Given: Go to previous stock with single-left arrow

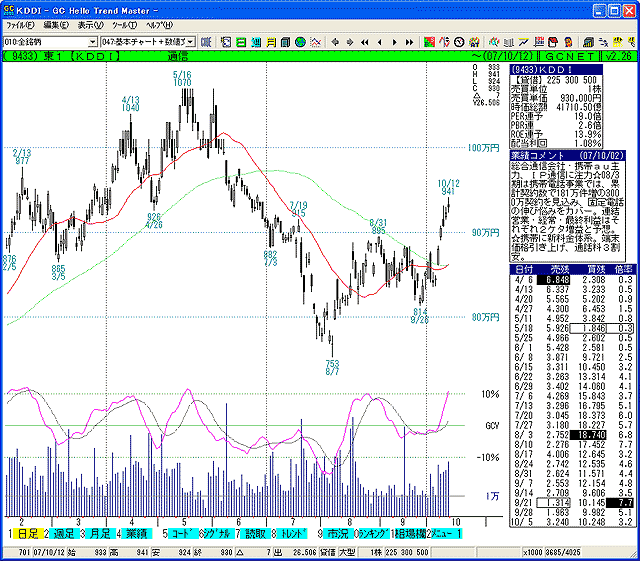Looking at the screenshot, I should (x=380, y=42).
